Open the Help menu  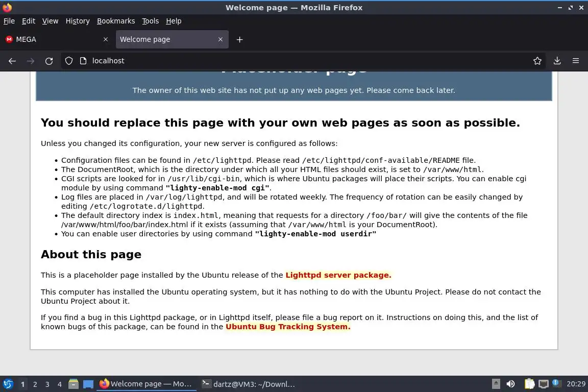pyautogui.click(x=174, y=21)
